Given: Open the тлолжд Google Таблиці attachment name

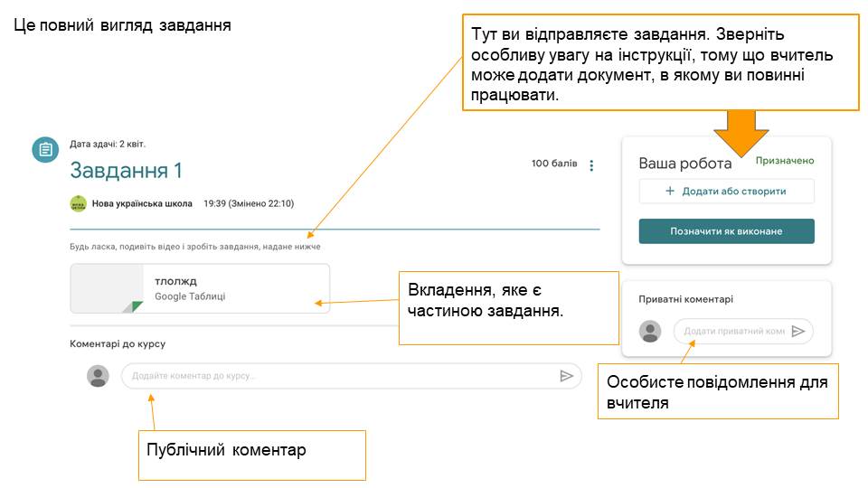Looking at the screenshot, I should pos(176,281).
